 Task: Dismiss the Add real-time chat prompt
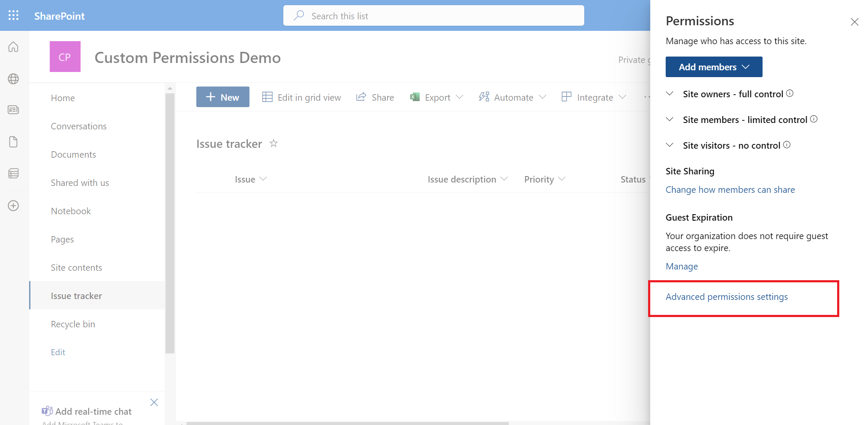pyautogui.click(x=154, y=402)
